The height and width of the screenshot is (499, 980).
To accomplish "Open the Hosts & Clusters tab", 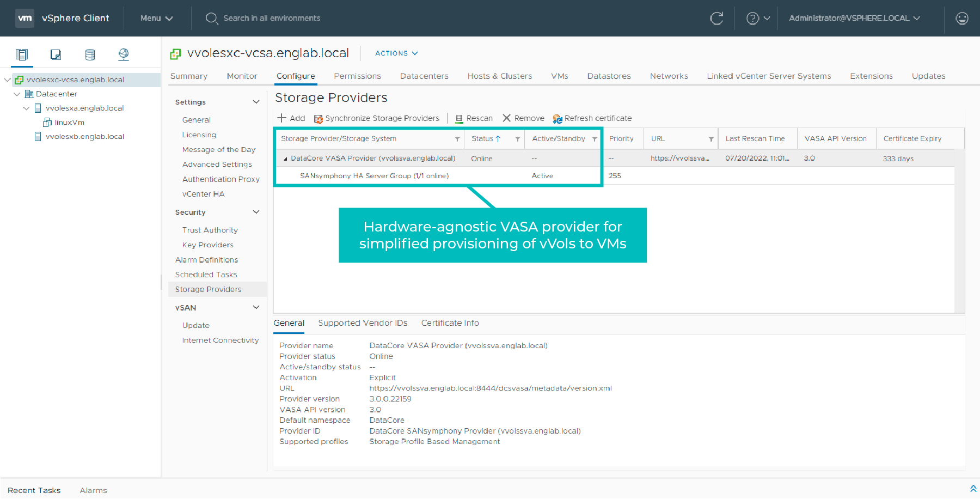I will [x=499, y=76].
